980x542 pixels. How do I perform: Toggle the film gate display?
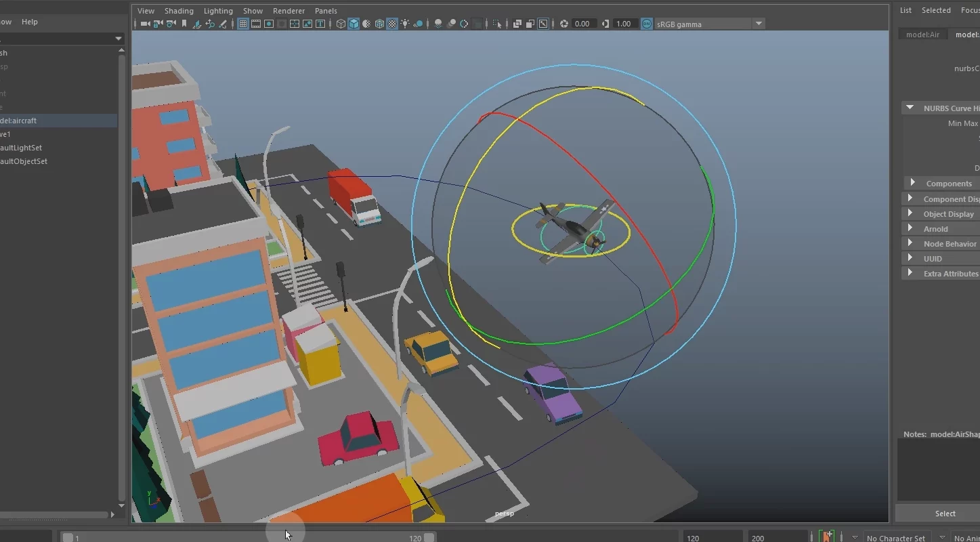pyautogui.click(x=256, y=24)
